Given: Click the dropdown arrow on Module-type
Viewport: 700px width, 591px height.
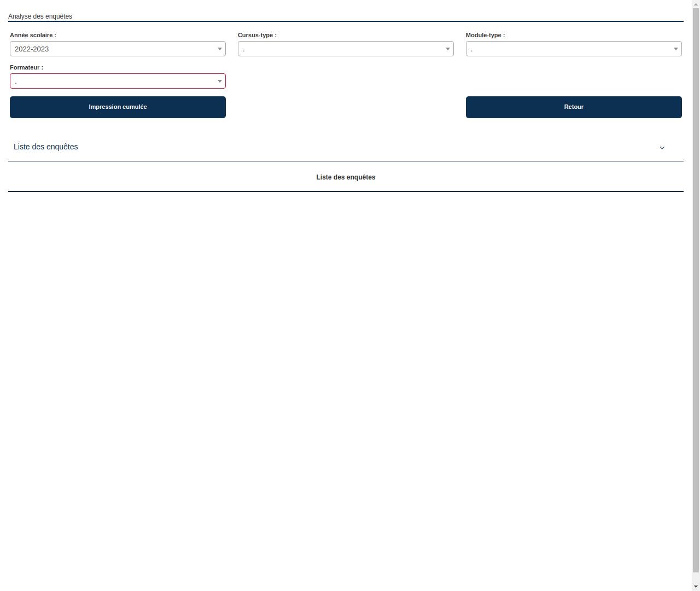Looking at the screenshot, I should pyautogui.click(x=676, y=49).
